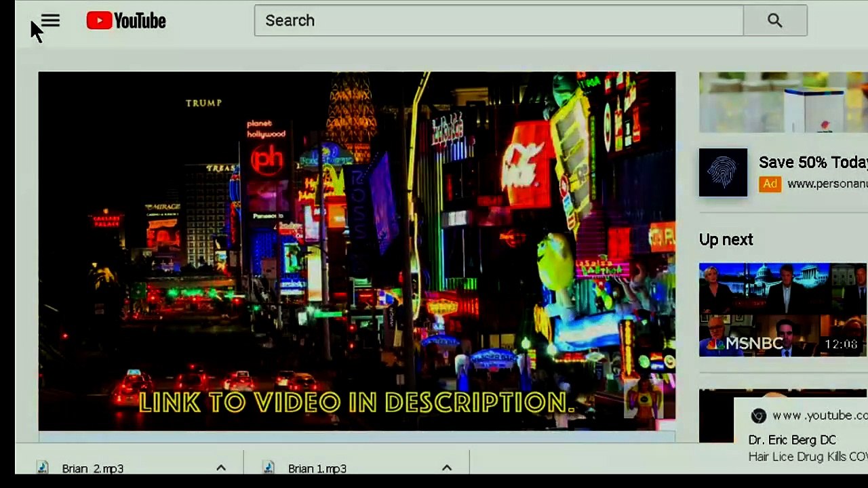The image size is (868, 488).
Task: Open the 'Save 50% Today' ad link
Action: tap(813, 163)
